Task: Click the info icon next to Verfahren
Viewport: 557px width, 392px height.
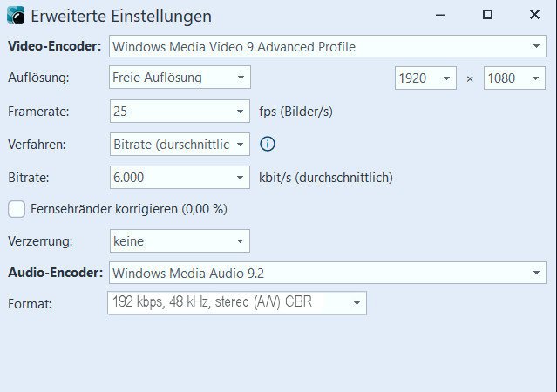Action: coord(268,144)
